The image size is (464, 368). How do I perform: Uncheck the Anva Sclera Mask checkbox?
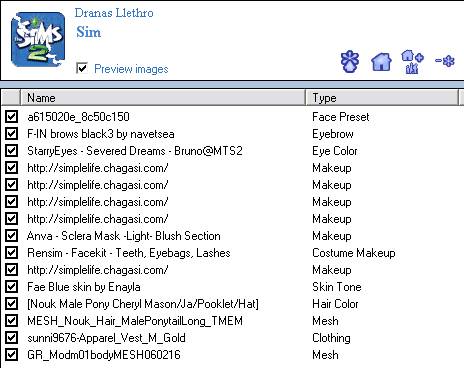coord(11,236)
